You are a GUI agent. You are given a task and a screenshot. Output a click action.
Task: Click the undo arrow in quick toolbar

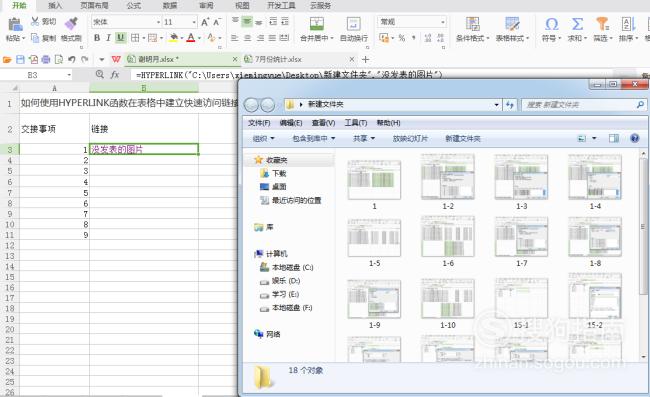[x=72, y=60]
